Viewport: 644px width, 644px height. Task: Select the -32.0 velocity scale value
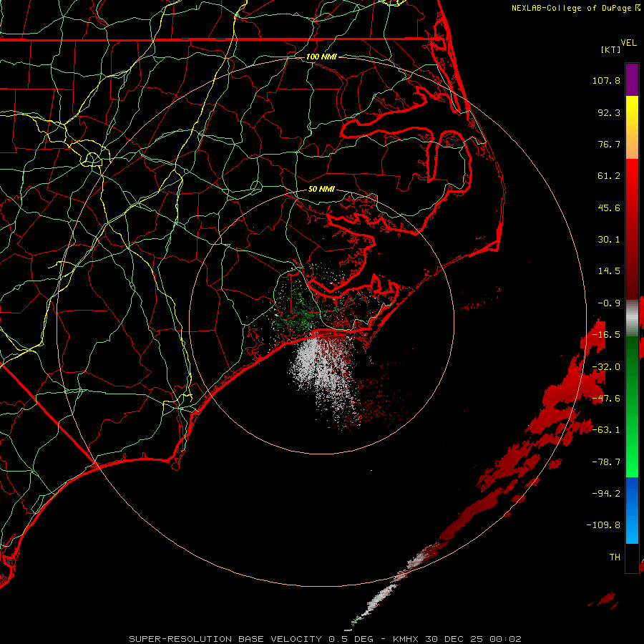(x=606, y=367)
